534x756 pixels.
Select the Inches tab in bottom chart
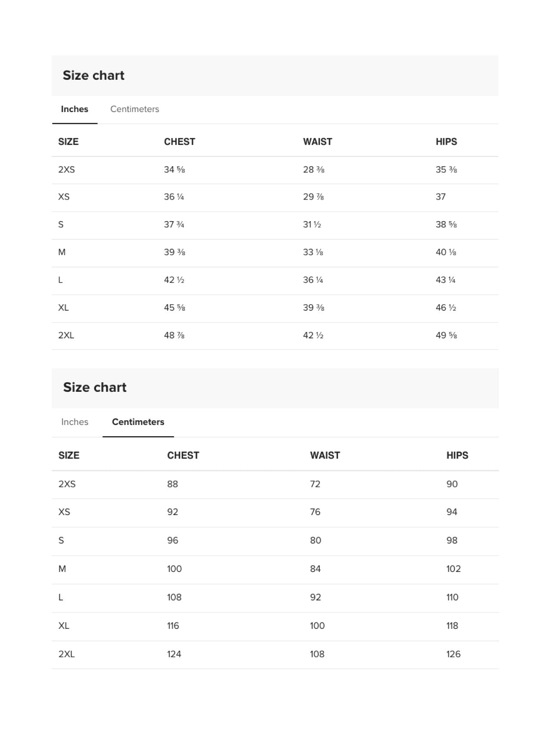pyautogui.click(x=74, y=422)
